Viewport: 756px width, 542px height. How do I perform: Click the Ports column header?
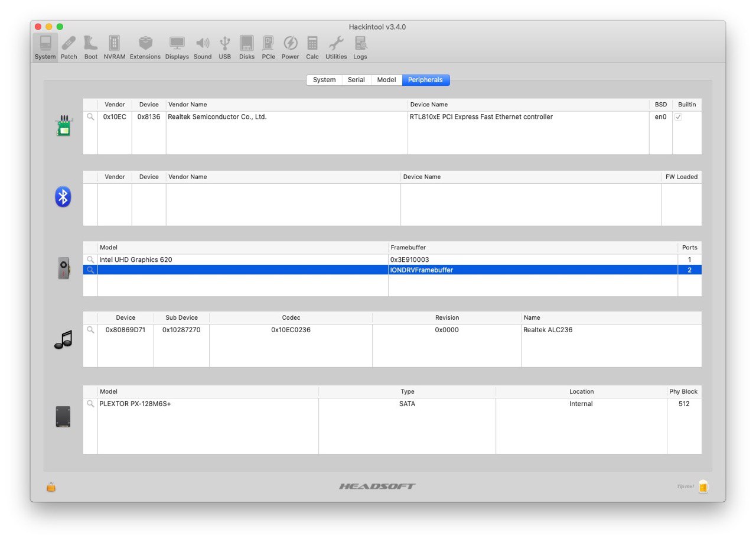pyautogui.click(x=690, y=248)
